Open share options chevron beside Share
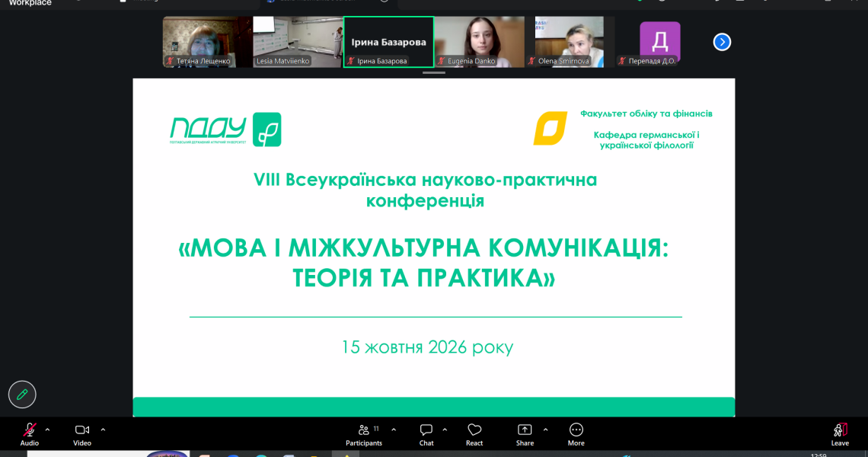The width and height of the screenshot is (868, 457). (x=545, y=430)
